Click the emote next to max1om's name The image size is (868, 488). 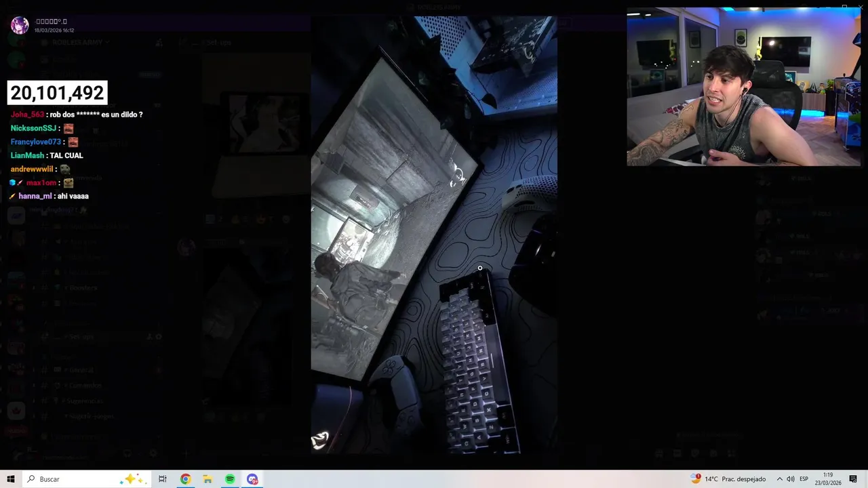(x=68, y=182)
